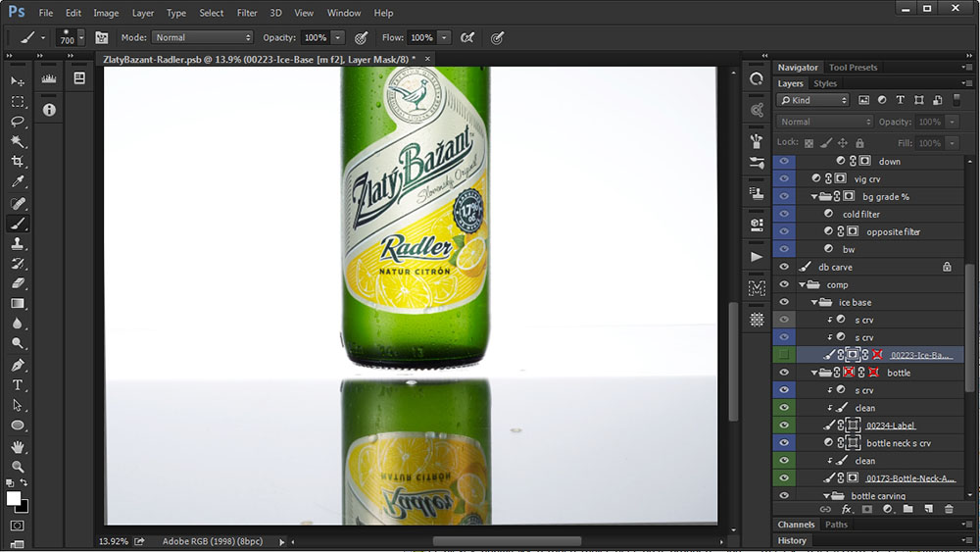
Task: Open the brush preset picker arrow
Action: [x=81, y=38]
